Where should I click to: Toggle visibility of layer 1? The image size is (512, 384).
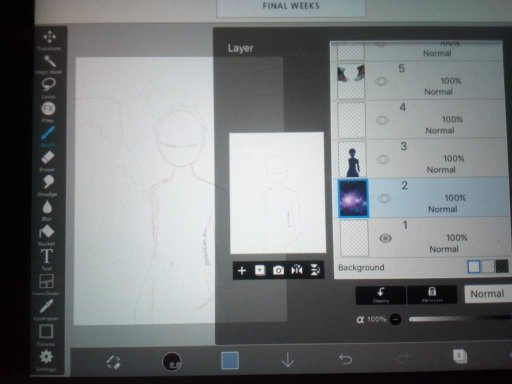click(385, 238)
